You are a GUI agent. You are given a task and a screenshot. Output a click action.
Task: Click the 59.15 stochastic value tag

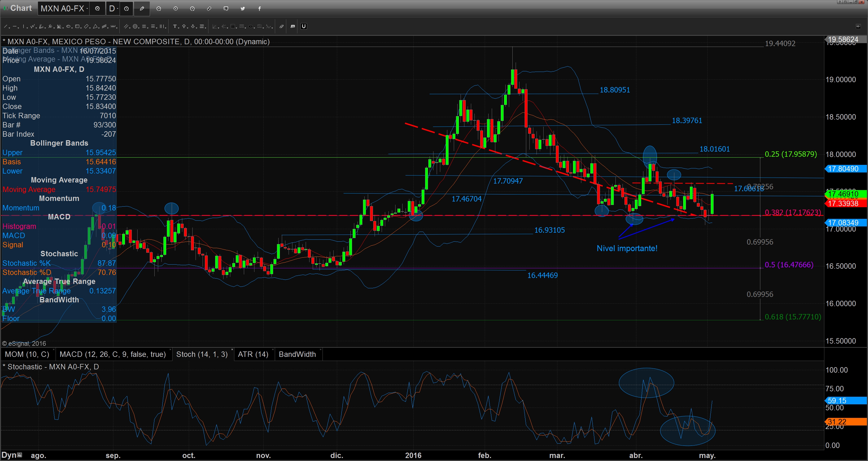(x=845, y=400)
